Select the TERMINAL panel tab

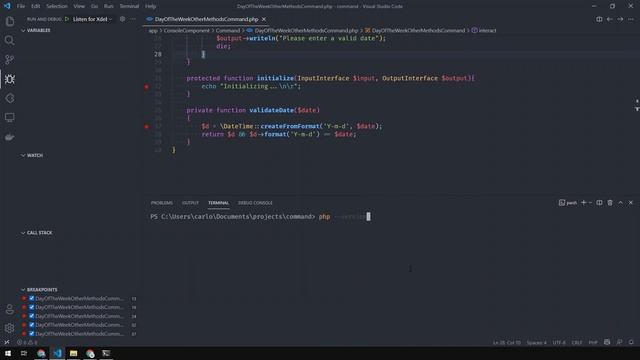point(218,203)
